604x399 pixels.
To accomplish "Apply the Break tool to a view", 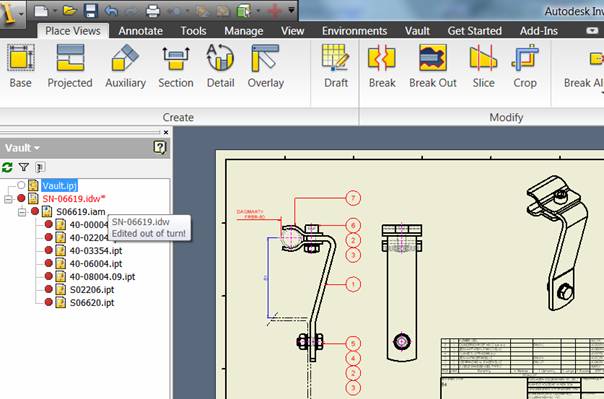I will click(x=382, y=66).
